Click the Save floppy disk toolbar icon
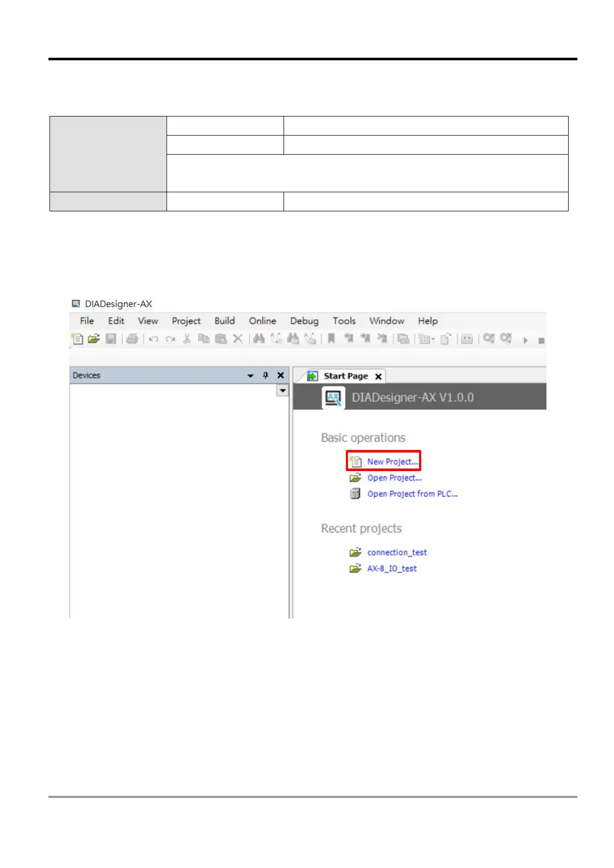Screen dimensions: 614x868 [111, 339]
